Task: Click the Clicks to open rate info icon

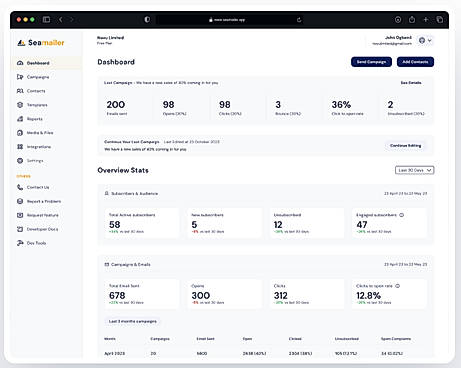Action: click(398, 286)
